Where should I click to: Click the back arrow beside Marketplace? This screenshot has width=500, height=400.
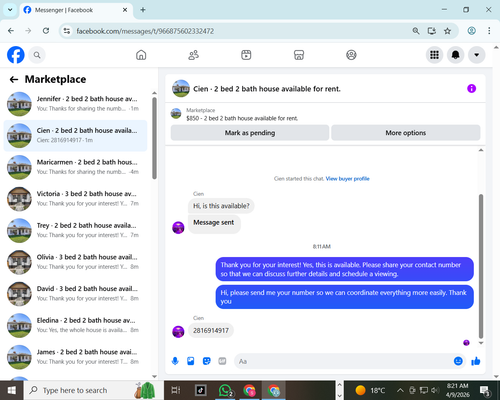[x=14, y=79]
